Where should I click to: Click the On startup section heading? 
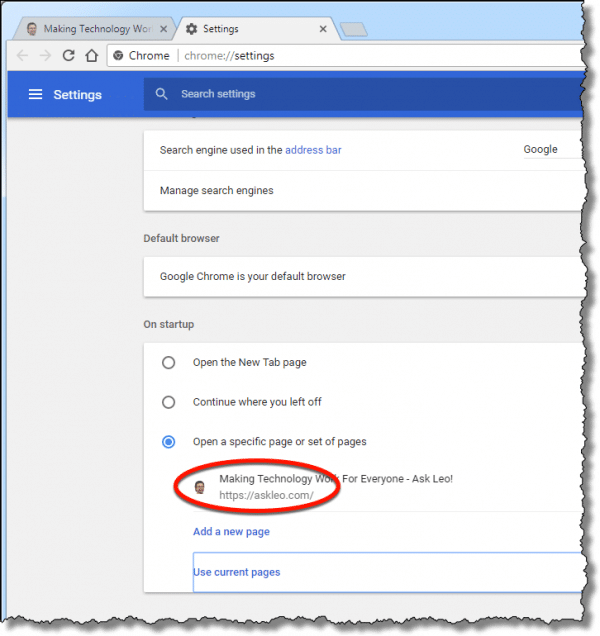pos(169,324)
